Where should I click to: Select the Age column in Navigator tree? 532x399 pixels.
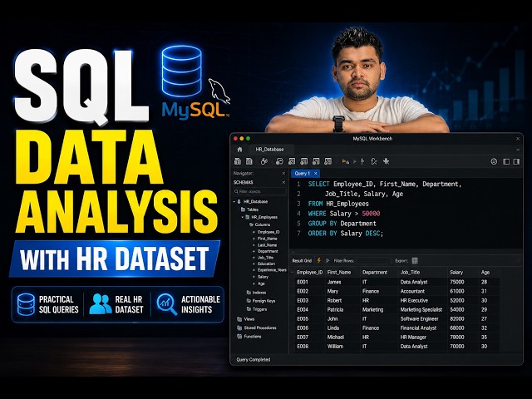261,283
